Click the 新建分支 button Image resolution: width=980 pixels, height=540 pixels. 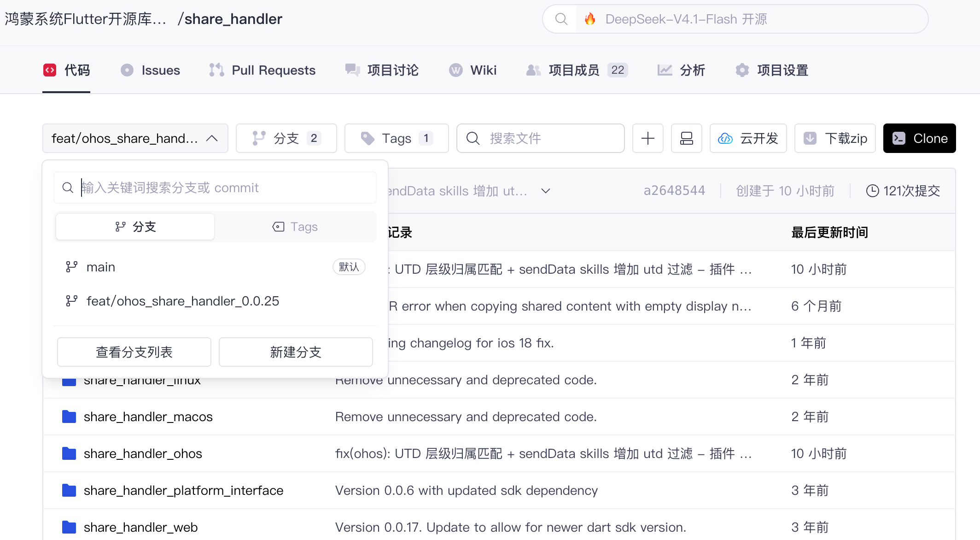296,352
